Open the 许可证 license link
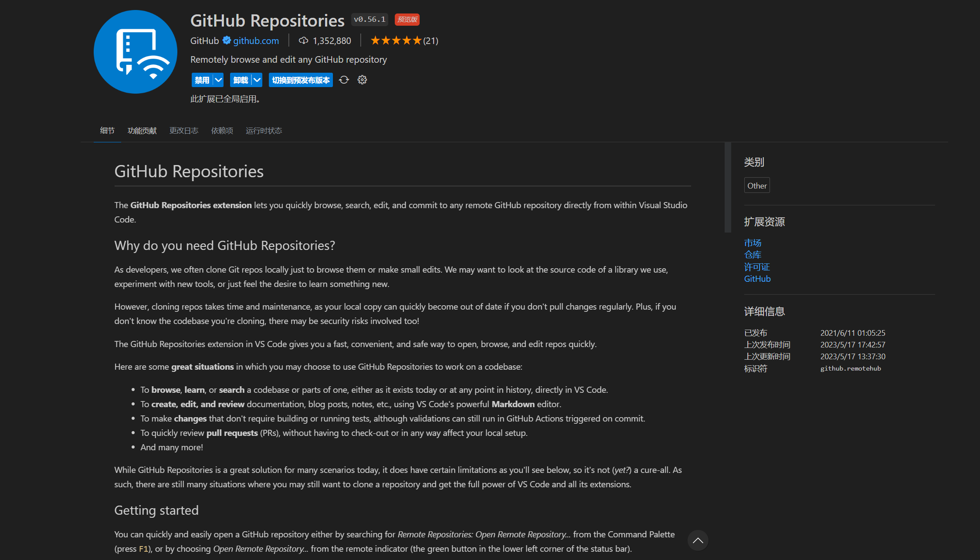 (x=757, y=267)
